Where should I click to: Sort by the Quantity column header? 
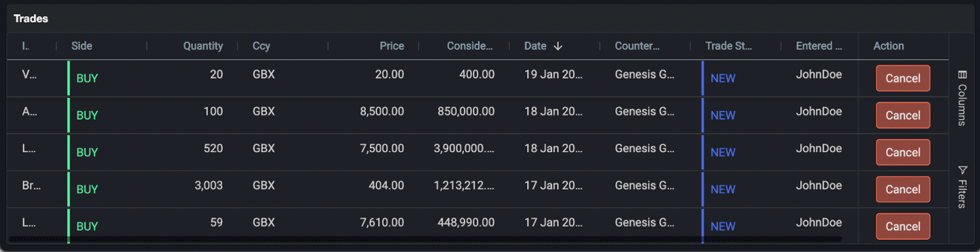[203, 46]
